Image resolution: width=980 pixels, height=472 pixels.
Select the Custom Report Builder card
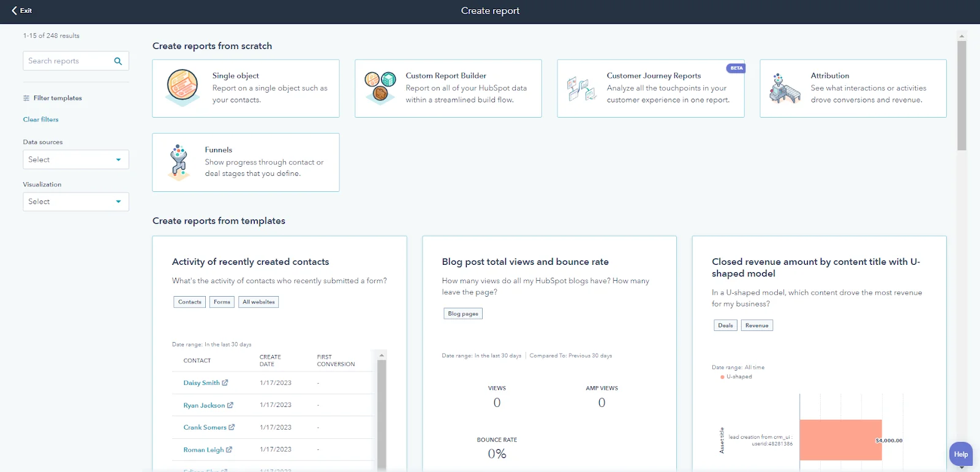pos(448,88)
